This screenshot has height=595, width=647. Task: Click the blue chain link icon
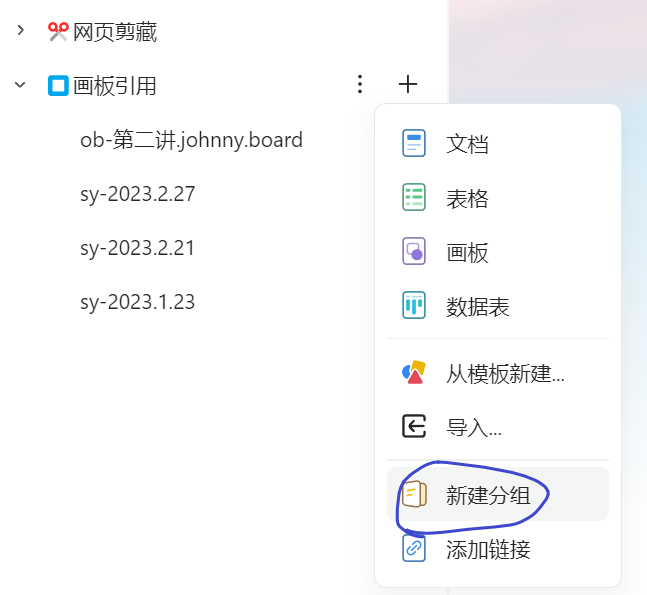[413, 548]
